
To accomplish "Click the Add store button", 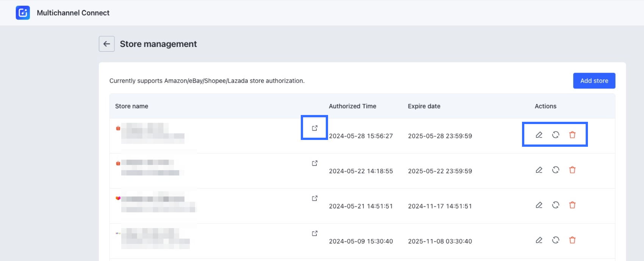I will [x=594, y=81].
